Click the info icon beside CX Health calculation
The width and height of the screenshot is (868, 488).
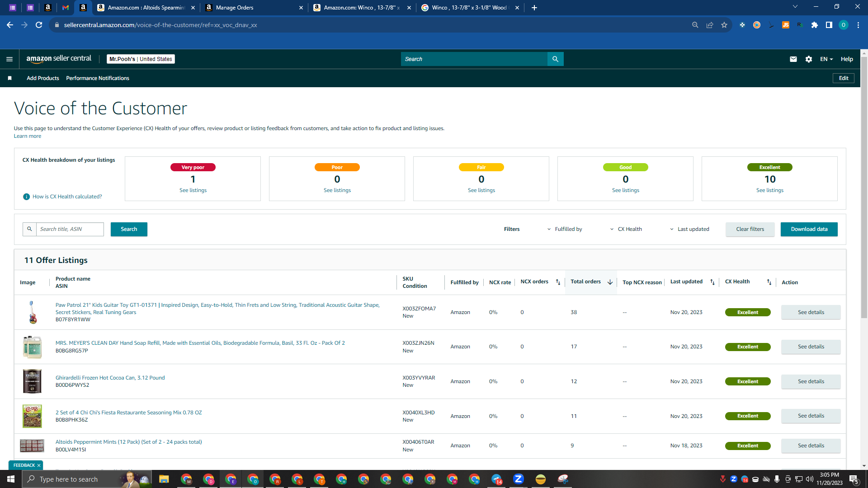[x=26, y=197]
